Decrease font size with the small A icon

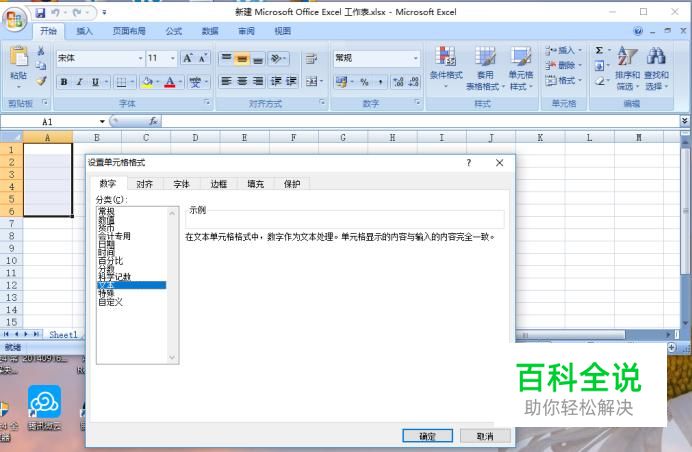pyautogui.click(x=203, y=58)
